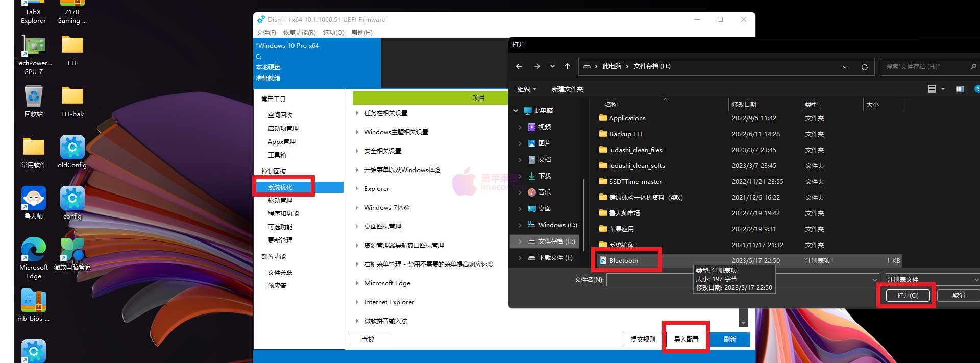This screenshot has width=980, height=363.
Task: Select 系统优化 in Dism++ sidebar
Action: point(299,187)
